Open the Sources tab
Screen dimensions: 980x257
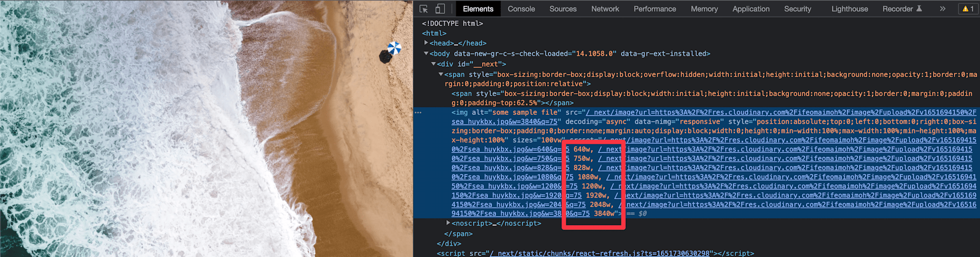(563, 9)
